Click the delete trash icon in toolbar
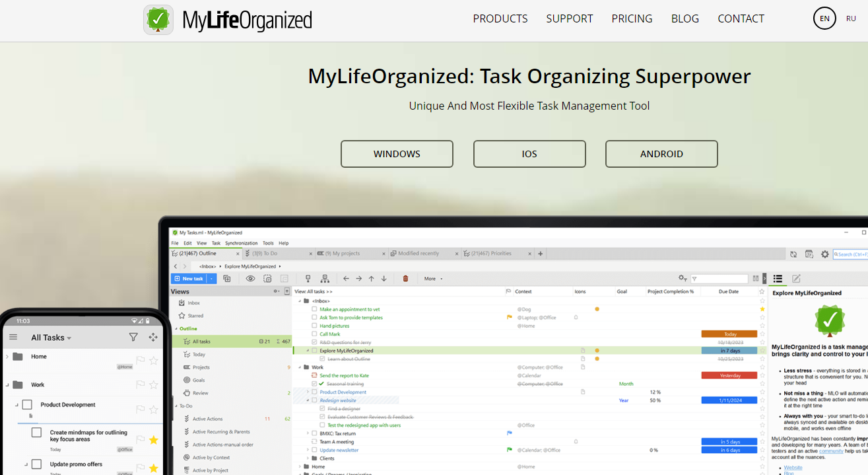The image size is (868, 475). pos(405,279)
